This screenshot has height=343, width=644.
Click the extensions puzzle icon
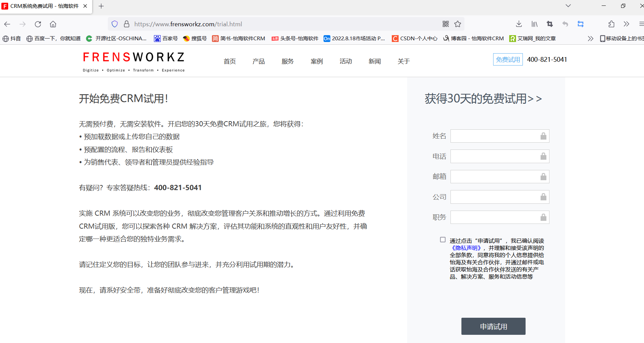click(611, 24)
